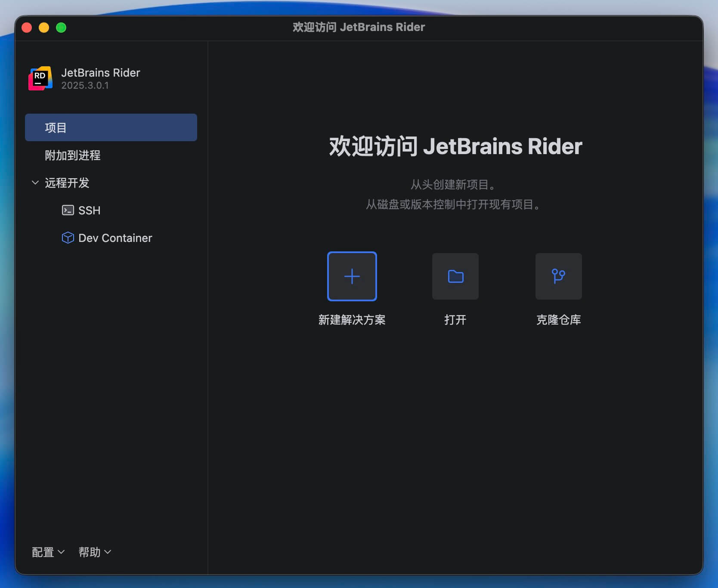Close the Rider welcome window

pyautogui.click(x=27, y=28)
